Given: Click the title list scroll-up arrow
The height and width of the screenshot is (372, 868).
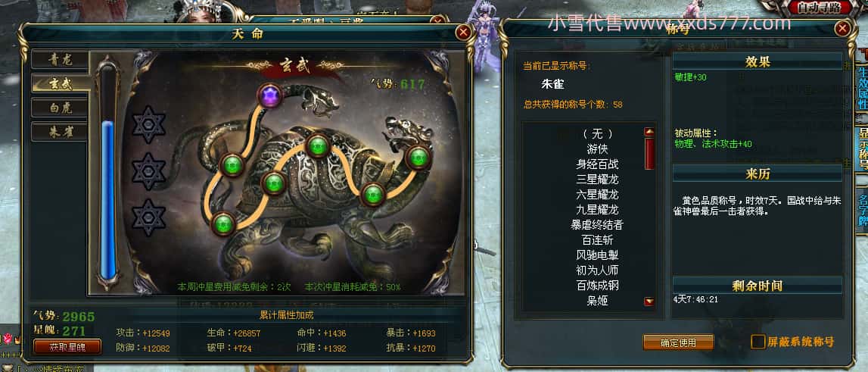Looking at the screenshot, I should coord(649,132).
